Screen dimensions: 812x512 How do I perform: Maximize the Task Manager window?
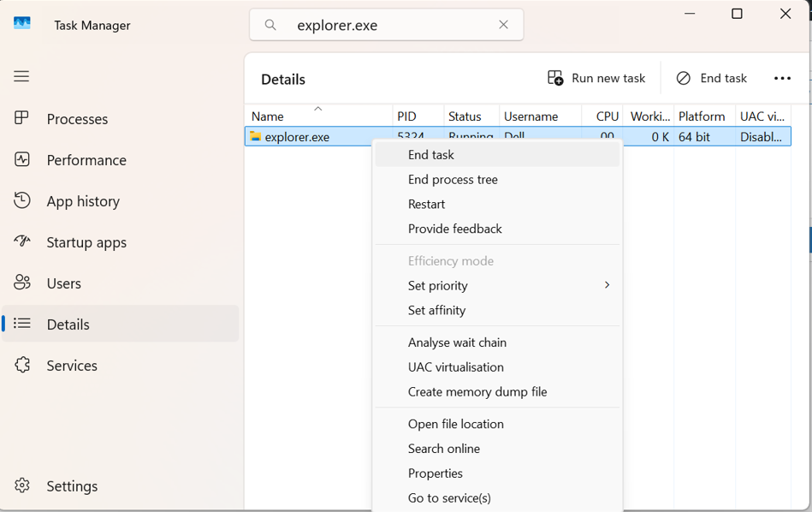(x=737, y=14)
